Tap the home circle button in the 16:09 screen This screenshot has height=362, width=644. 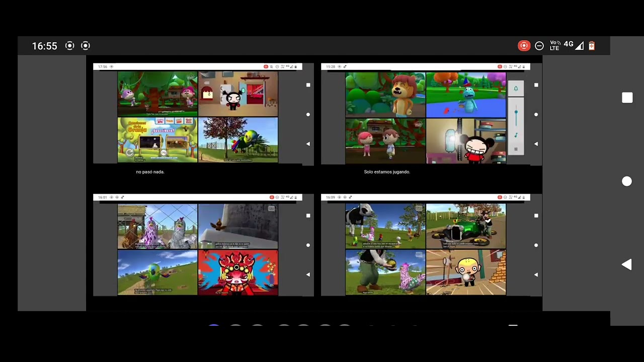point(536,245)
